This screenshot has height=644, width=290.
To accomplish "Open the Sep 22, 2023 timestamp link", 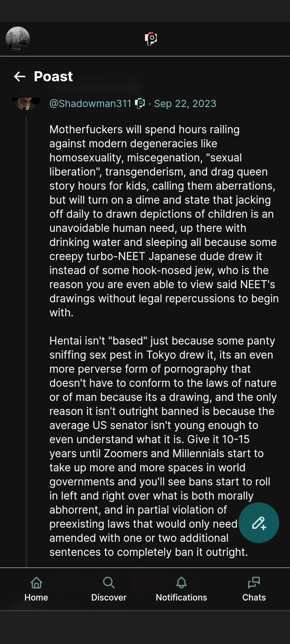I will 185,103.
